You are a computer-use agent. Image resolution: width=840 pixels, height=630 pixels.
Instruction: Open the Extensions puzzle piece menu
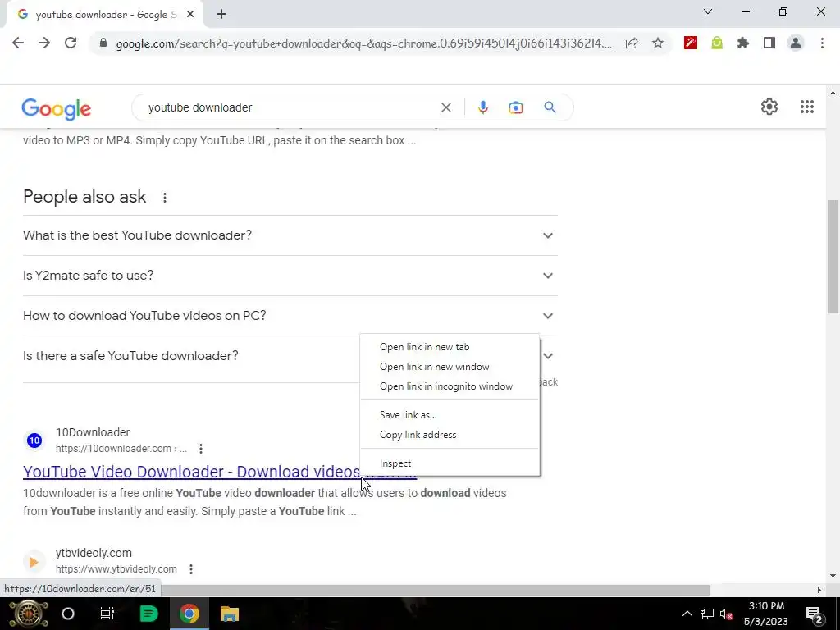(x=743, y=43)
